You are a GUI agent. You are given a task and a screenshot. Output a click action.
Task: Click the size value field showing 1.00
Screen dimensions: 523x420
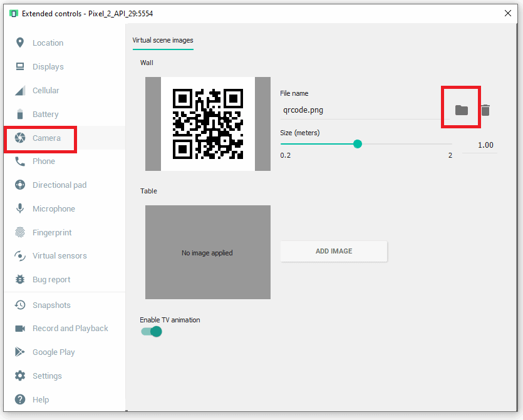[x=480, y=145]
